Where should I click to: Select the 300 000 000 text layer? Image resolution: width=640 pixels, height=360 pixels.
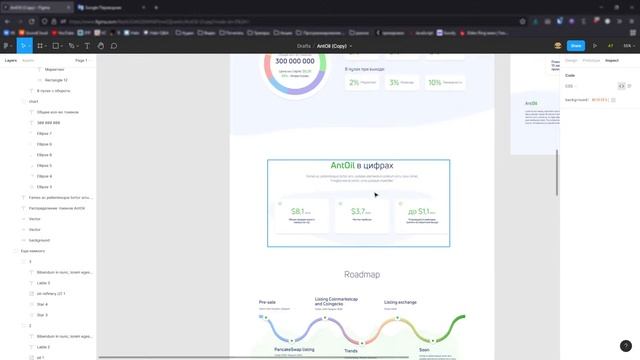48,123
